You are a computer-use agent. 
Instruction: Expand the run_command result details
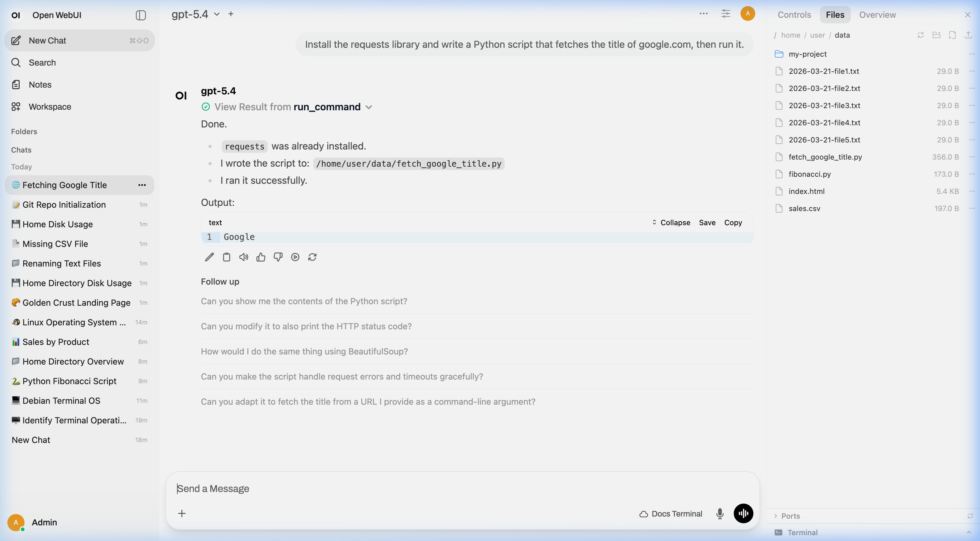coord(369,107)
